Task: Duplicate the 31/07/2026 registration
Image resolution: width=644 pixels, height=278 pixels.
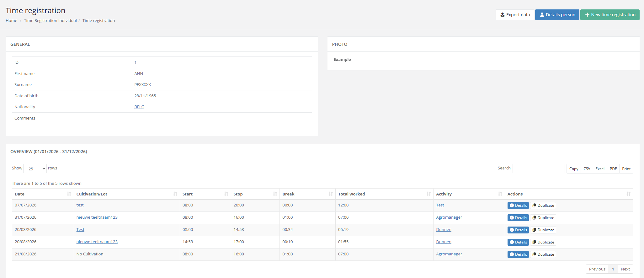Action: (x=543, y=218)
